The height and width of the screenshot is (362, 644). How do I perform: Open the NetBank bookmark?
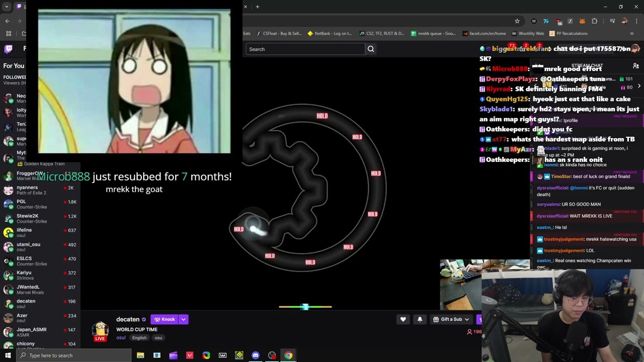(x=330, y=34)
